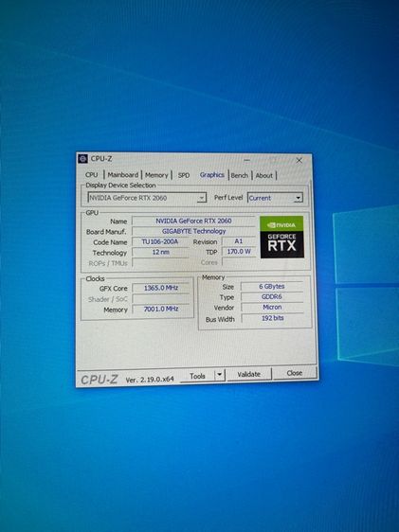Click the Tools button
This screenshot has width=399, height=532.
click(197, 376)
